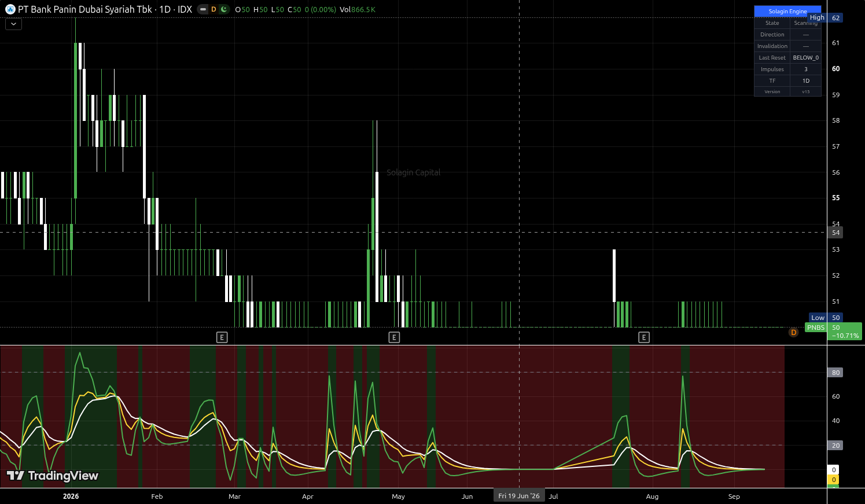Image resolution: width=865 pixels, height=504 pixels.
Task: Click the Impulses value 3
Action: (x=805, y=69)
